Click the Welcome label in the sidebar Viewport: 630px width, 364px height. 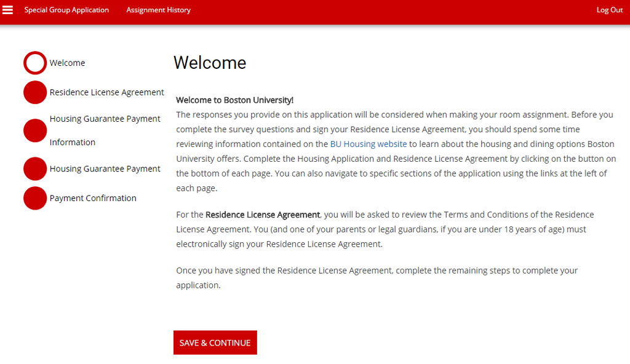coord(67,63)
